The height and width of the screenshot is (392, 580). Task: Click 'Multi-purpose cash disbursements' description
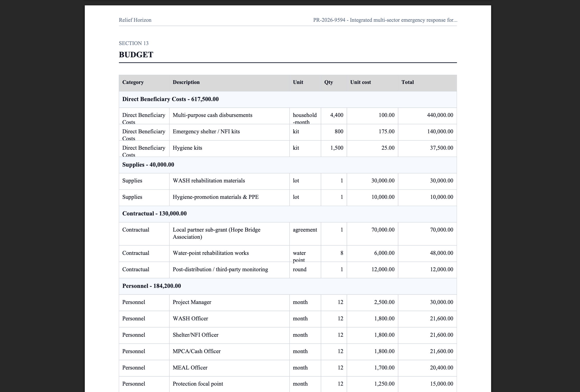click(212, 115)
